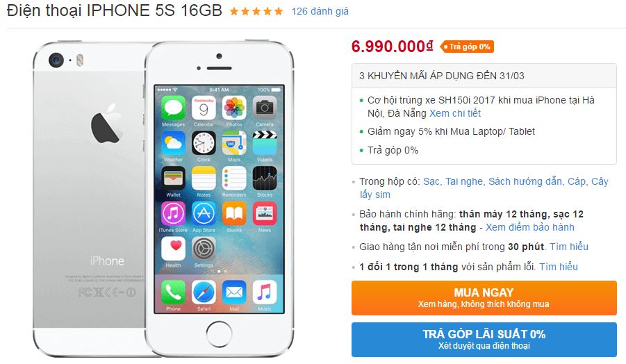Click the Health heart icon on phone
This screenshot has height=364, width=626.
tap(173, 249)
